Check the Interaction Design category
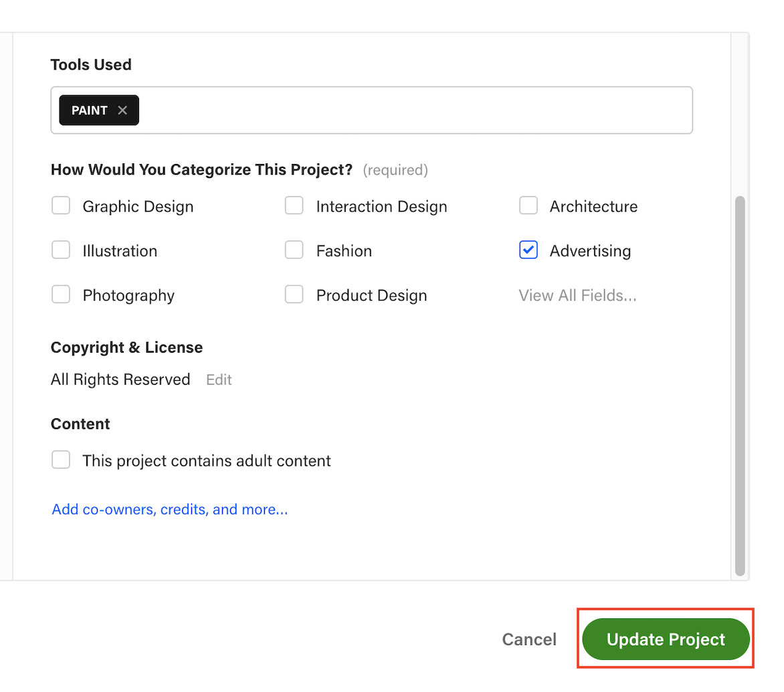The height and width of the screenshot is (692, 784). [x=294, y=205]
